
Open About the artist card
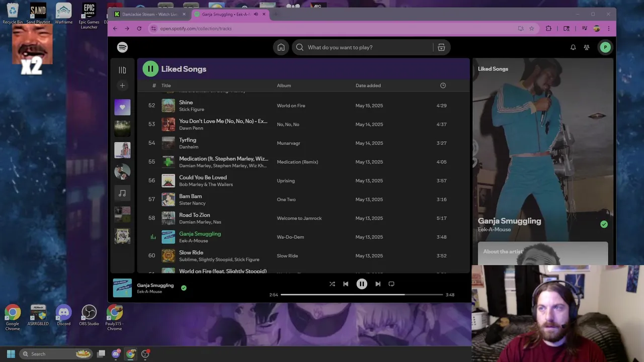point(543,253)
